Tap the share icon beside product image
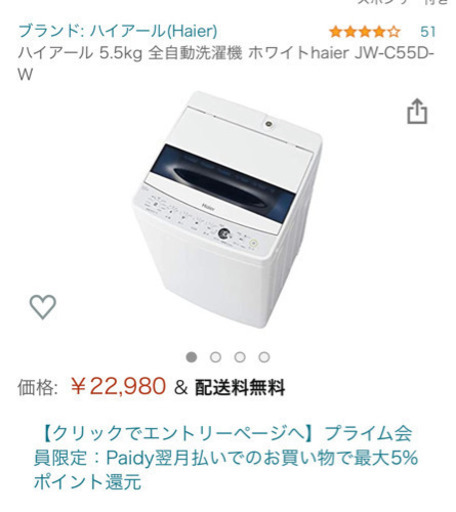 click(x=417, y=111)
